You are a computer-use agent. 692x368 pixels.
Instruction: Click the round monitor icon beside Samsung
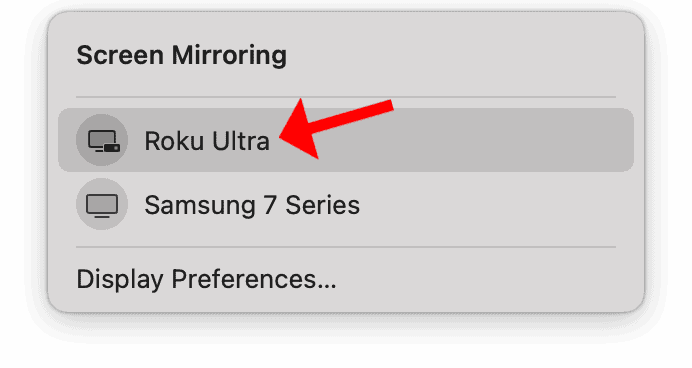click(102, 204)
